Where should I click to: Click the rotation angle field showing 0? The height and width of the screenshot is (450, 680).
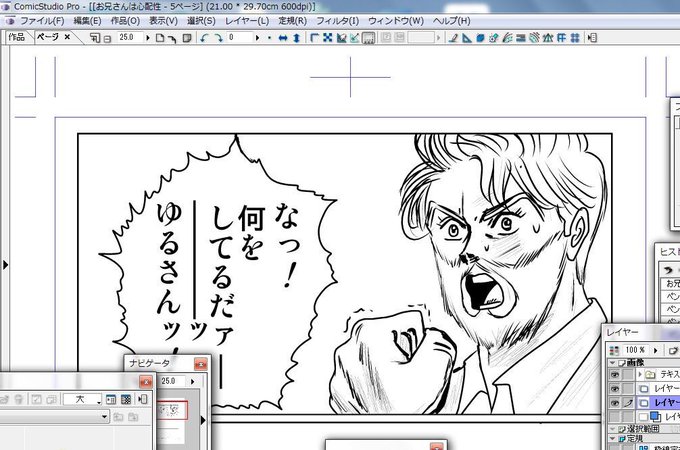(x=239, y=38)
